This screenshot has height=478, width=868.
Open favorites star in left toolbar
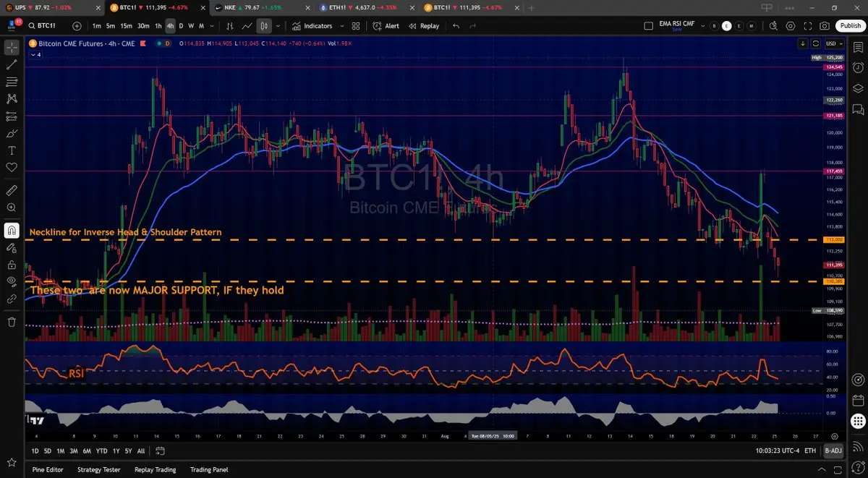(12, 461)
